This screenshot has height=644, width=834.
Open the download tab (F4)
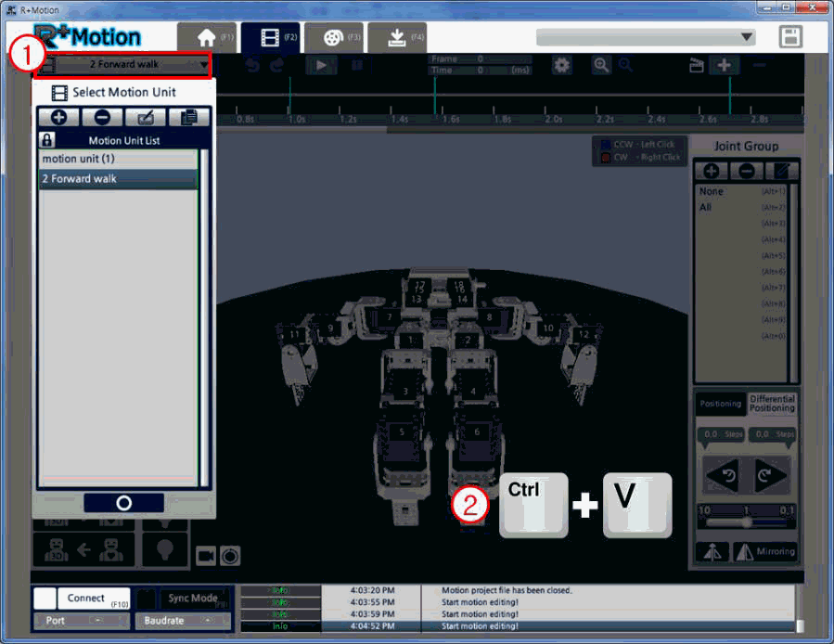point(397,37)
